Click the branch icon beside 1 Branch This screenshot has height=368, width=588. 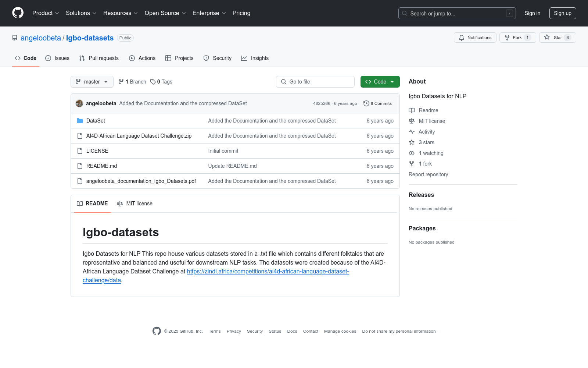121,82
